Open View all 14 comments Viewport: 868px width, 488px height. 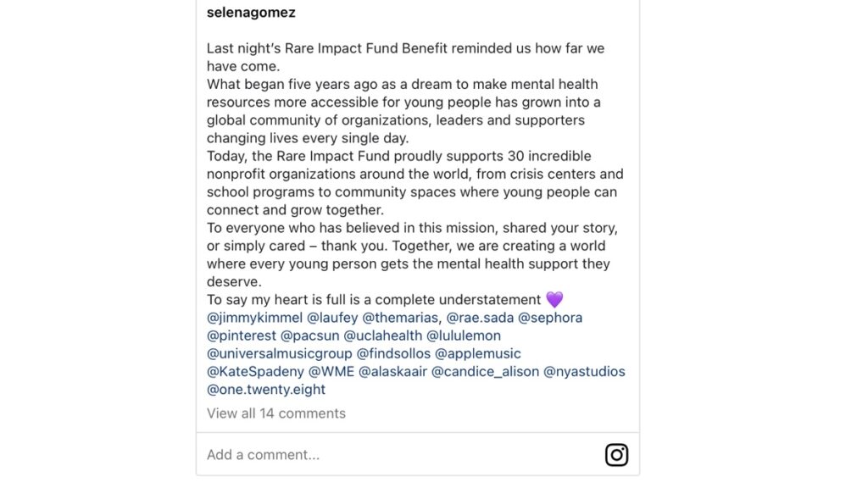point(276,413)
